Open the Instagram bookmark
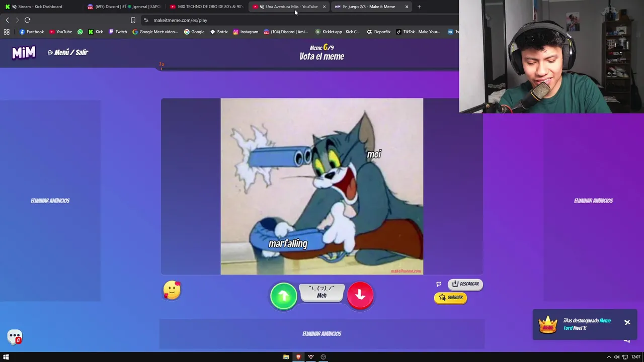This screenshot has width=644, height=362. click(x=246, y=32)
